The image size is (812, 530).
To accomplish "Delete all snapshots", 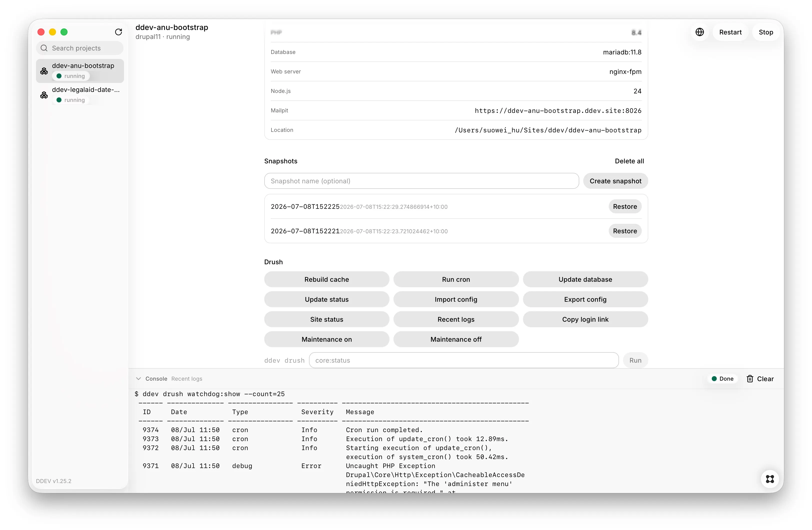I will pyautogui.click(x=629, y=161).
